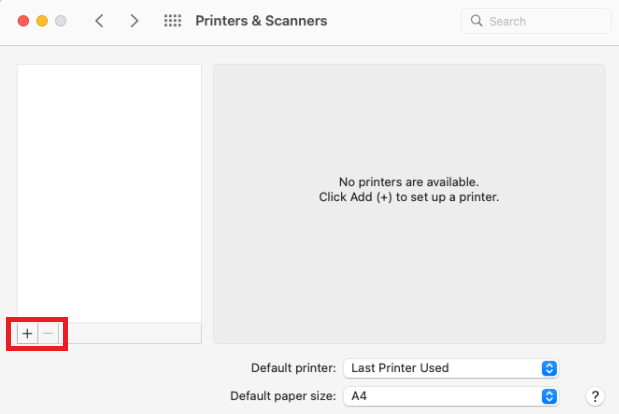Go back with the left chevron
619x414 pixels.
point(99,21)
